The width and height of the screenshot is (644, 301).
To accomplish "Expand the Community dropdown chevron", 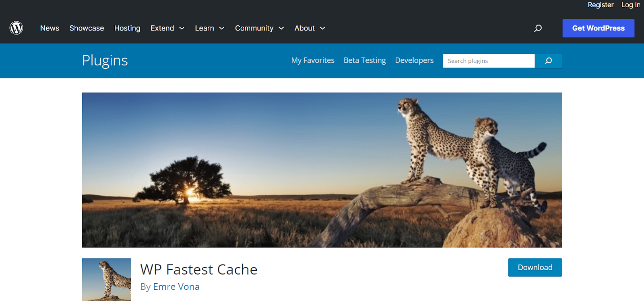I will pos(281,28).
